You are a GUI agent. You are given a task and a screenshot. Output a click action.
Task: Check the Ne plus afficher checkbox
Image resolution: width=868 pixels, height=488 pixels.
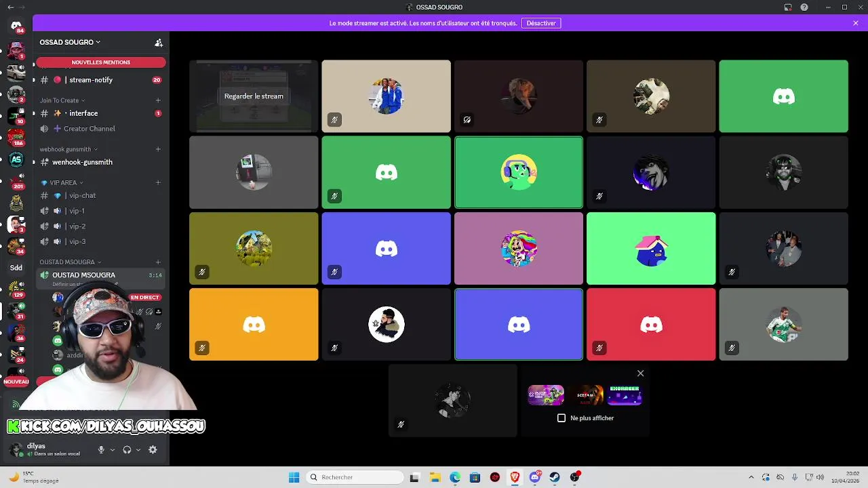coord(561,418)
